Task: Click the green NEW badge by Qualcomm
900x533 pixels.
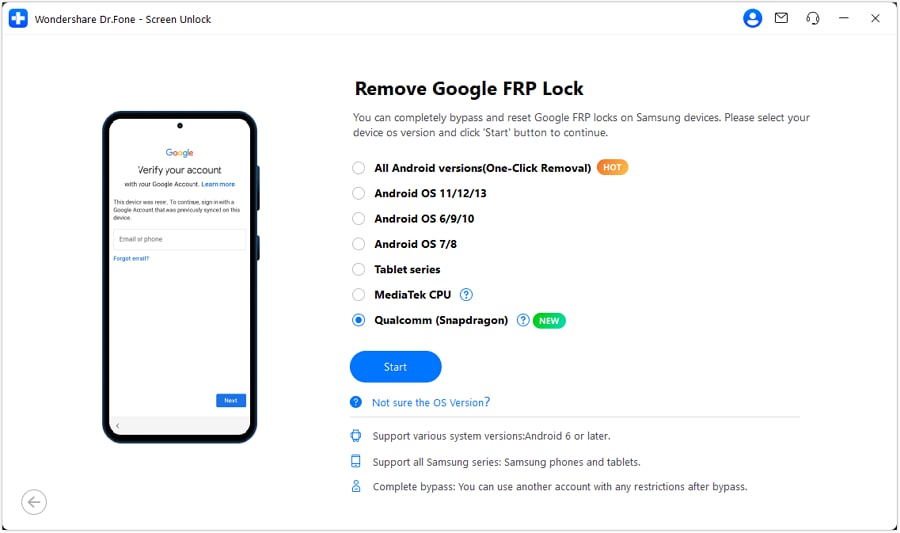Action: point(549,321)
